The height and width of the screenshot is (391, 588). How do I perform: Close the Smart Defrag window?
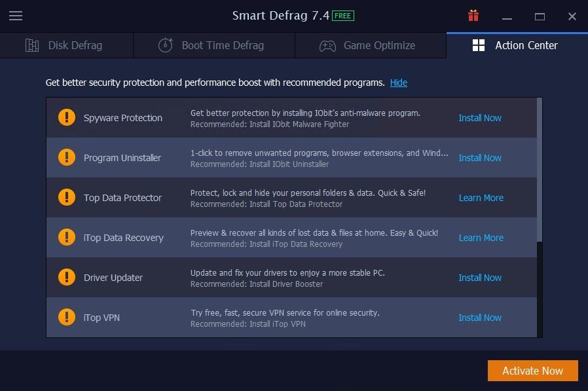coord(572,16)
